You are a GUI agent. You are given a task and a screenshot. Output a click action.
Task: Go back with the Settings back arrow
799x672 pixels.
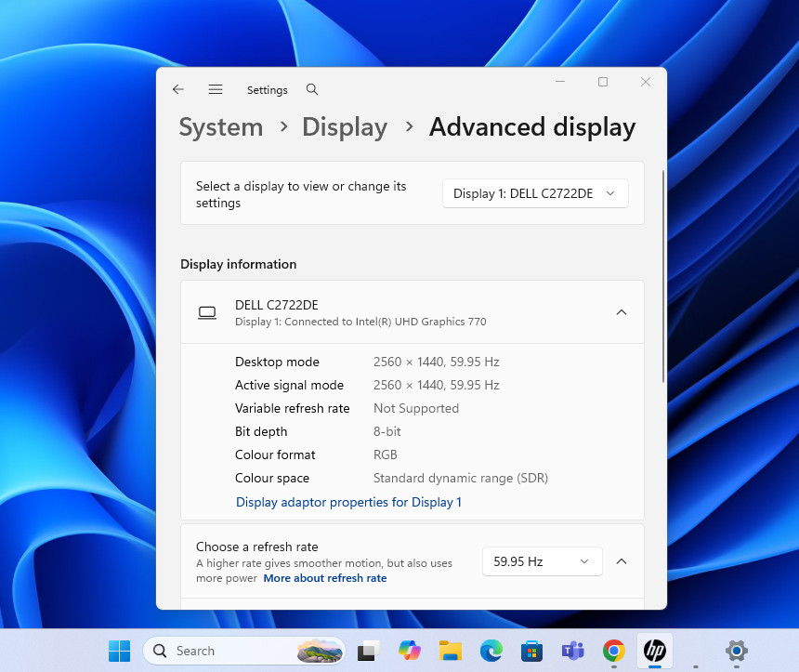(178, 90)
